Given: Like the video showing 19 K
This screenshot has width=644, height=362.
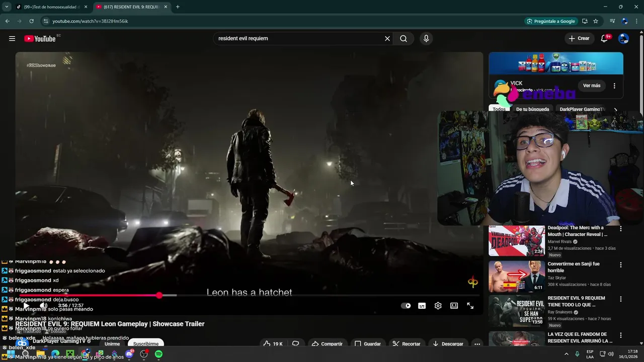Looking at the screenshot, I should click(273, 344).
